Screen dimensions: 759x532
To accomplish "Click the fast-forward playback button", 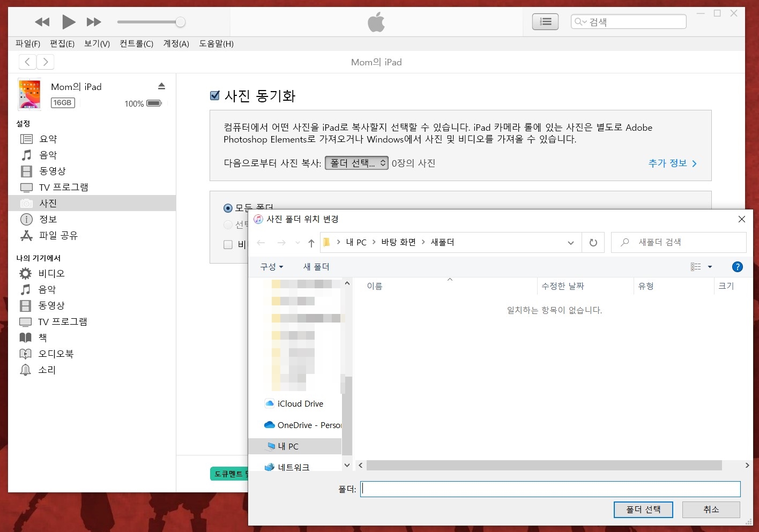I will (94, 22).
